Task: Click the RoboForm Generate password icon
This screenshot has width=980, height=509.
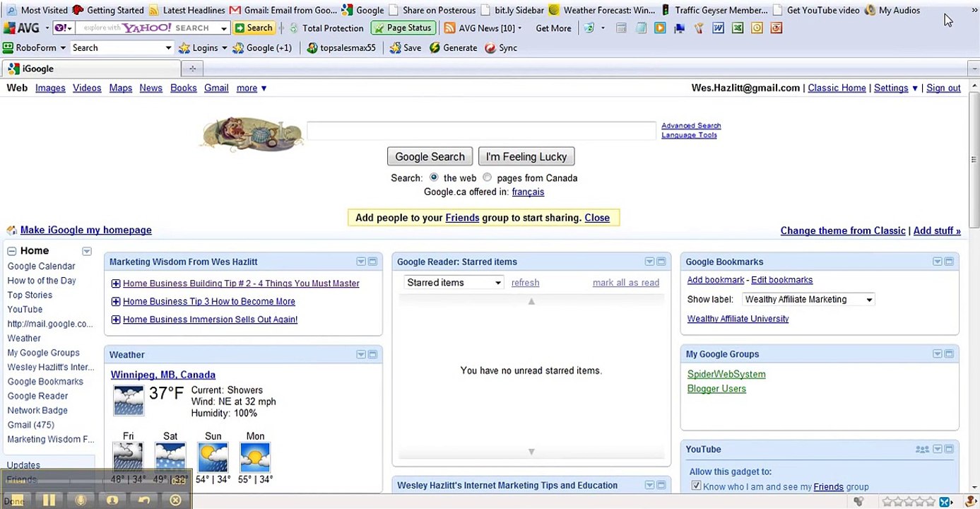Action: [x=453, y=48]
